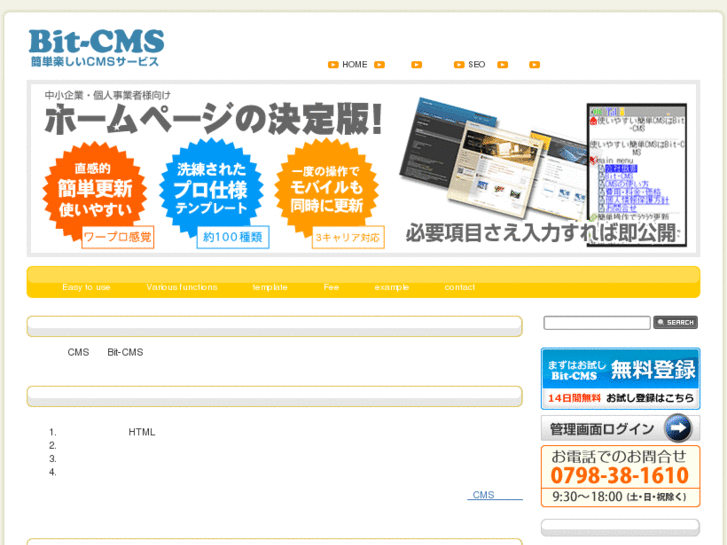Select the 'Fee' menu tab
The width and height of the screenshot is (727, 545).
pyautogui.click(x=331, y=287)
